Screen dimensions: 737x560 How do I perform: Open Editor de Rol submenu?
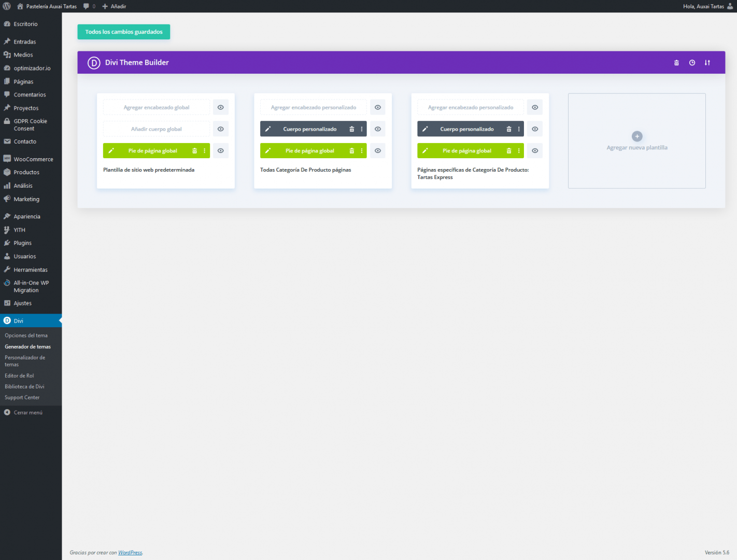pyautogui.click(x=19, y=375)
